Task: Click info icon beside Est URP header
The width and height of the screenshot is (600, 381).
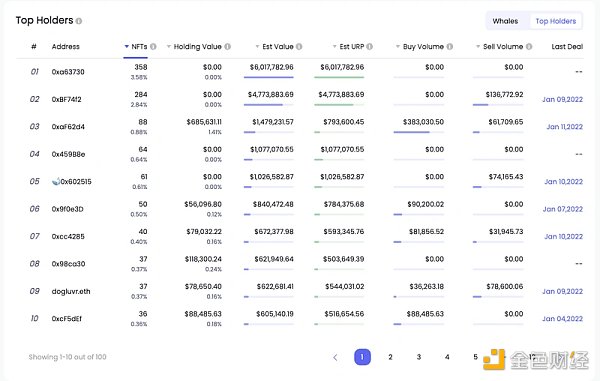Action: 369,47
